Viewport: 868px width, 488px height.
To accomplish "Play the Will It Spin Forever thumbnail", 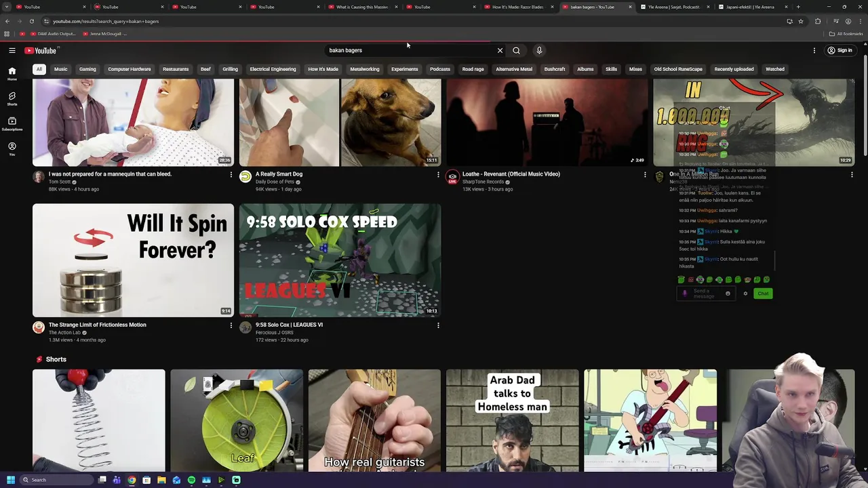I will 133,260.
